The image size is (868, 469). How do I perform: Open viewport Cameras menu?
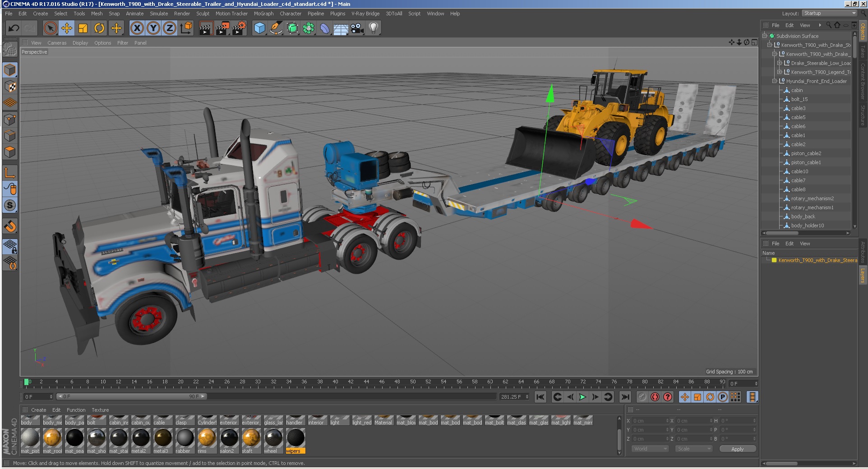tap(57, 43)
